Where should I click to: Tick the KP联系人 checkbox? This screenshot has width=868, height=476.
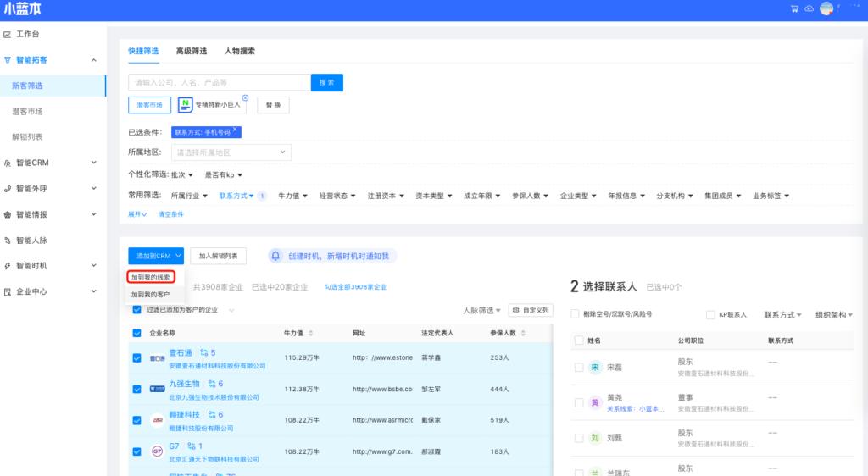(x=710, y=314)
